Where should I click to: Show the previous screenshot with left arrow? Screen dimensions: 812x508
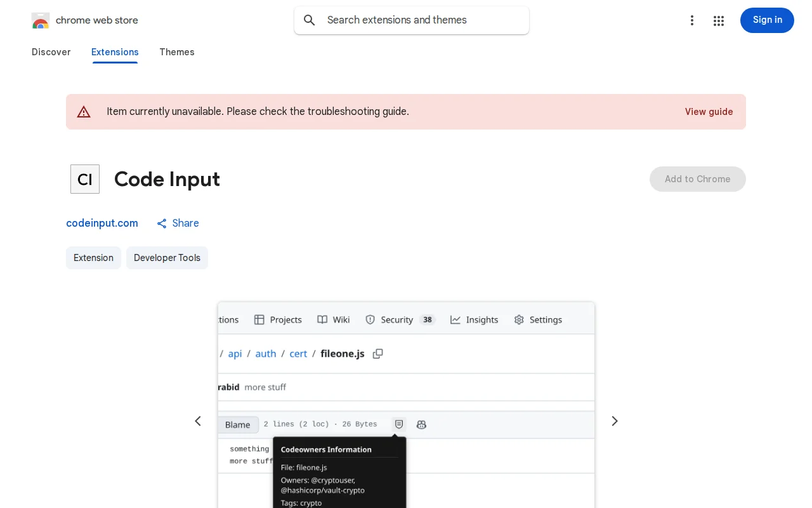coord(198,421)
